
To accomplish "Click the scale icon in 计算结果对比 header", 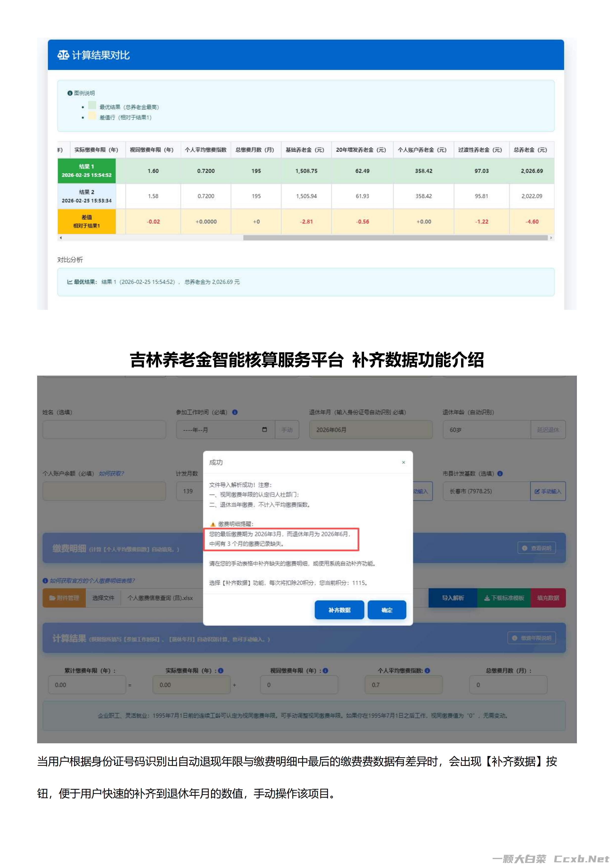I will point(63,55).
